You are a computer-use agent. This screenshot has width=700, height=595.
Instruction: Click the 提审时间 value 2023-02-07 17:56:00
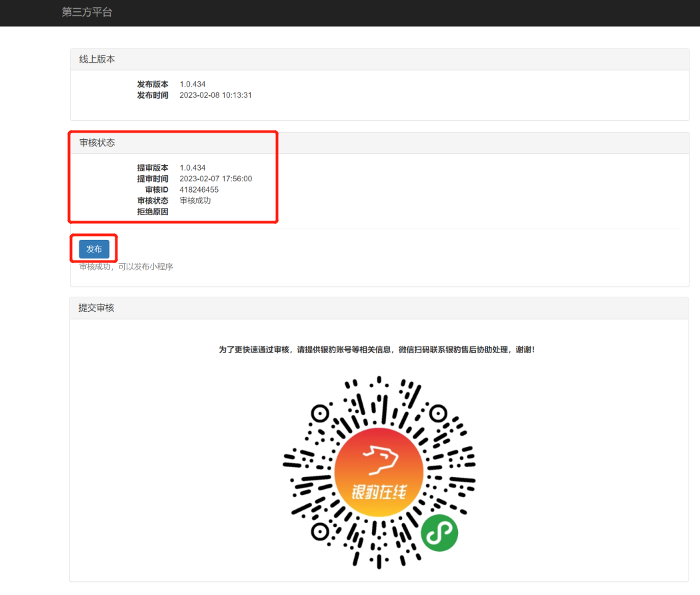pos(215,179)
